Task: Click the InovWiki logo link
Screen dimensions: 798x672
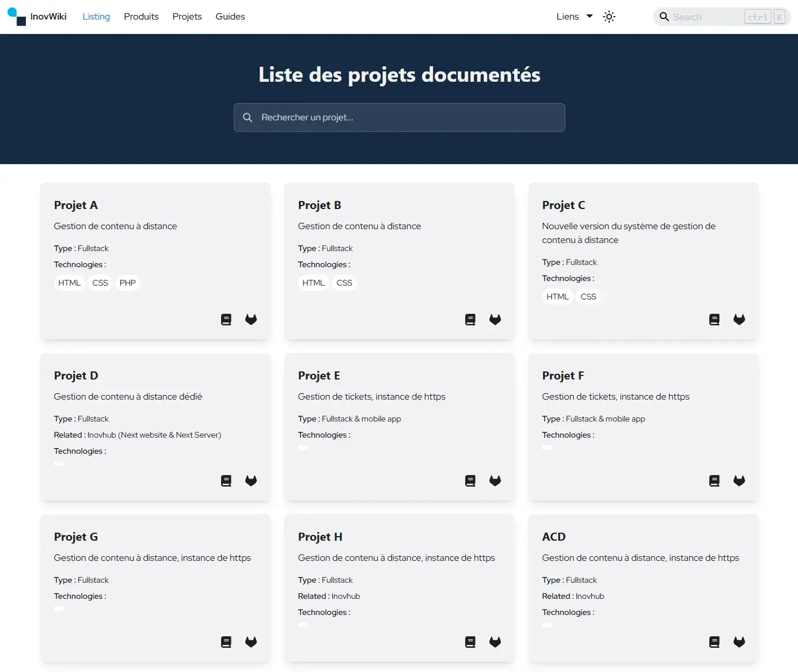Action: [x=36, y=17]
